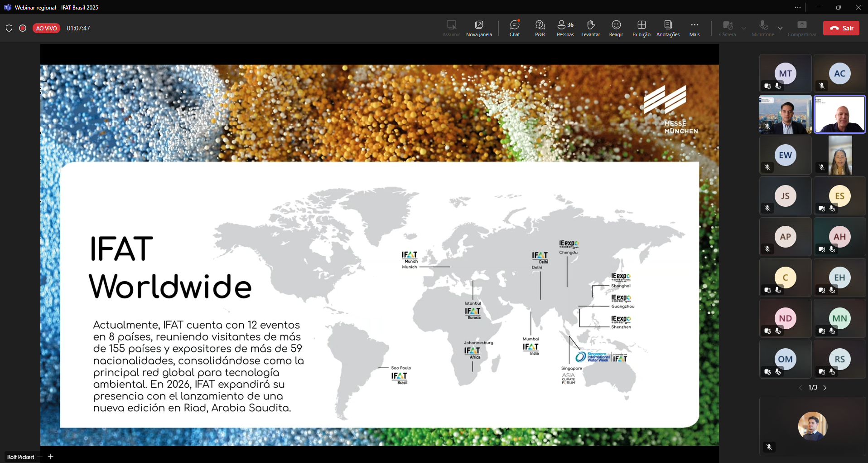Click camera-off icon on MT tile
Image resolution: width=868 pixels, height=463 pixels.
[767, 86]
